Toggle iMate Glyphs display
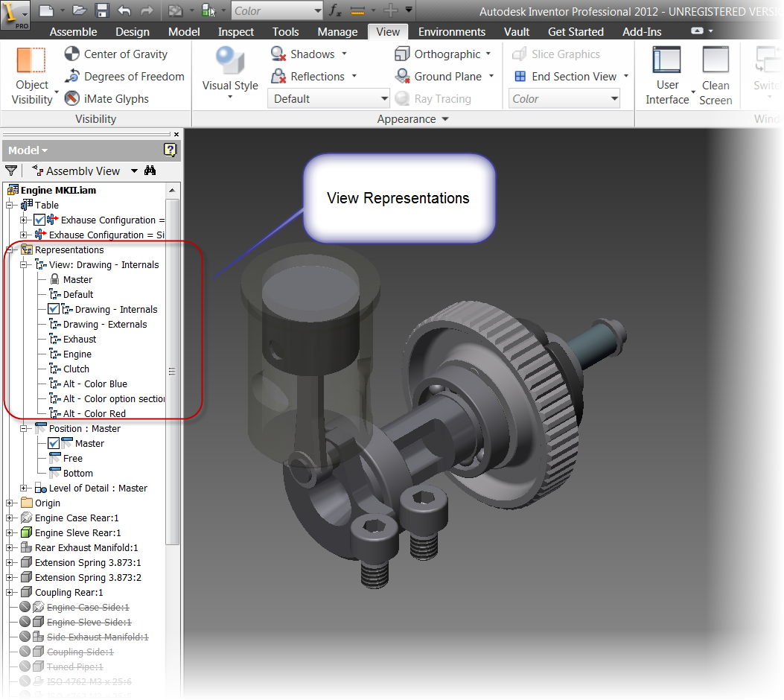 click(106, 98)
